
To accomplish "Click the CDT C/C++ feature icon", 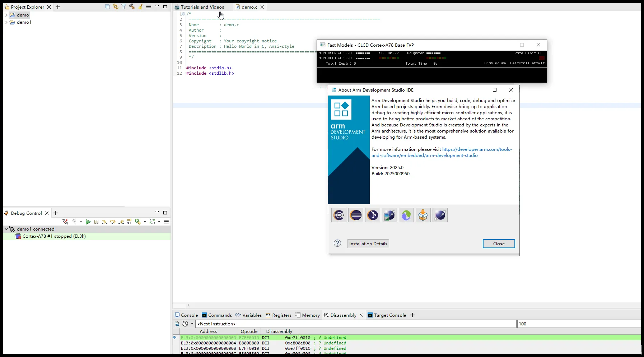I will point(339,215).
